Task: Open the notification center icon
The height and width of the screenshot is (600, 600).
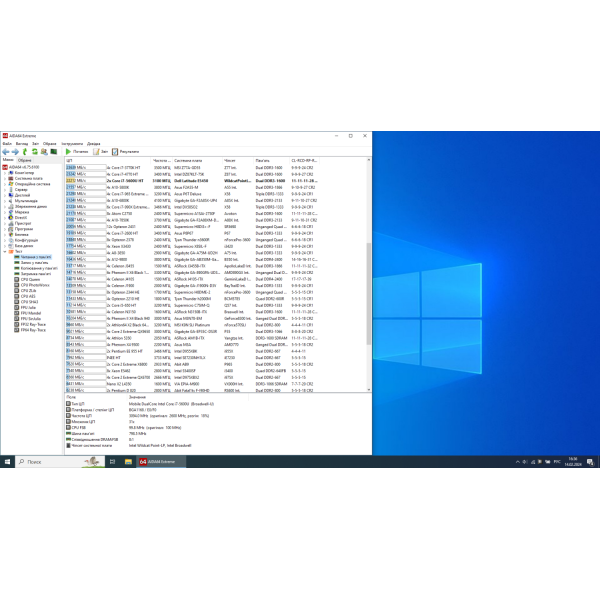Action: pos(590,462)
